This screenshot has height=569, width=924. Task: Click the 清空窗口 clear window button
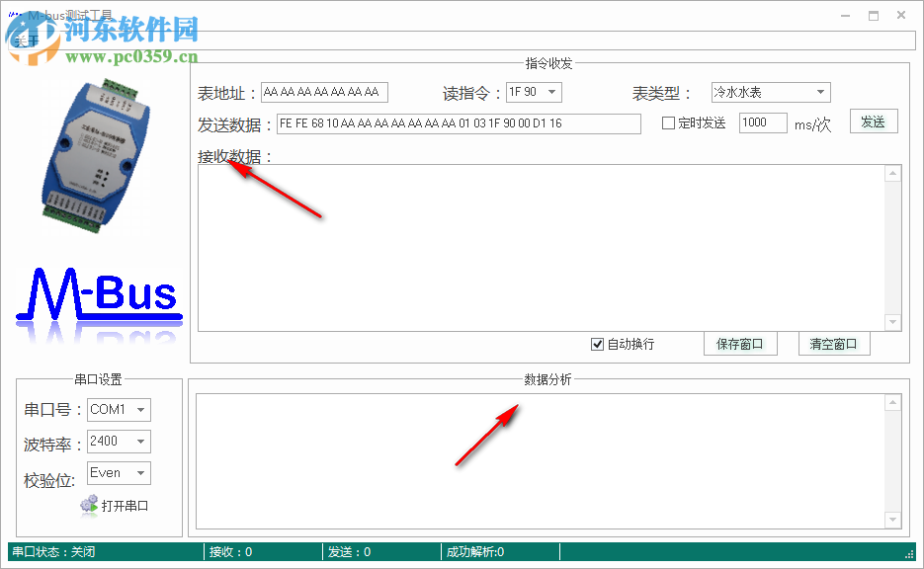coord(837,343)
